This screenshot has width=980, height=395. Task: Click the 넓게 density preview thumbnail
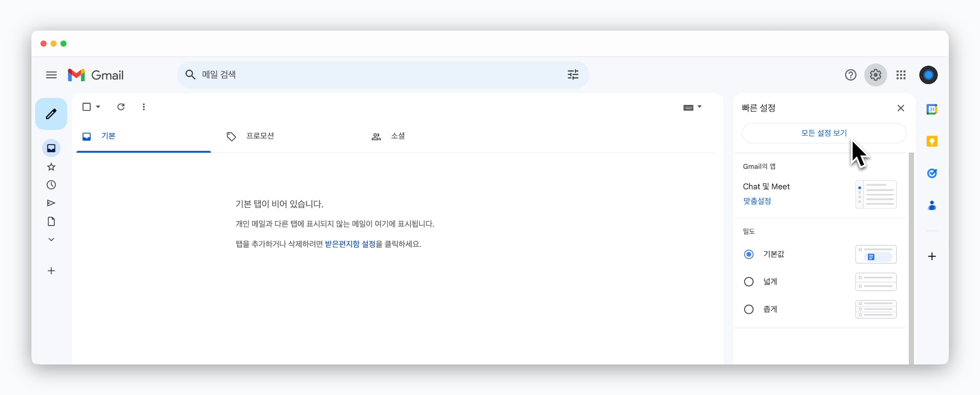(x=876, y=281)
